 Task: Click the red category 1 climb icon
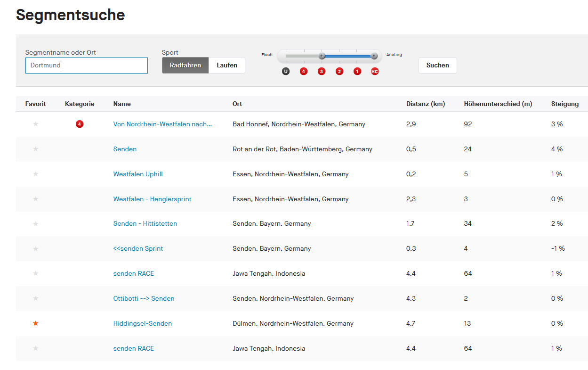[357, 72]
